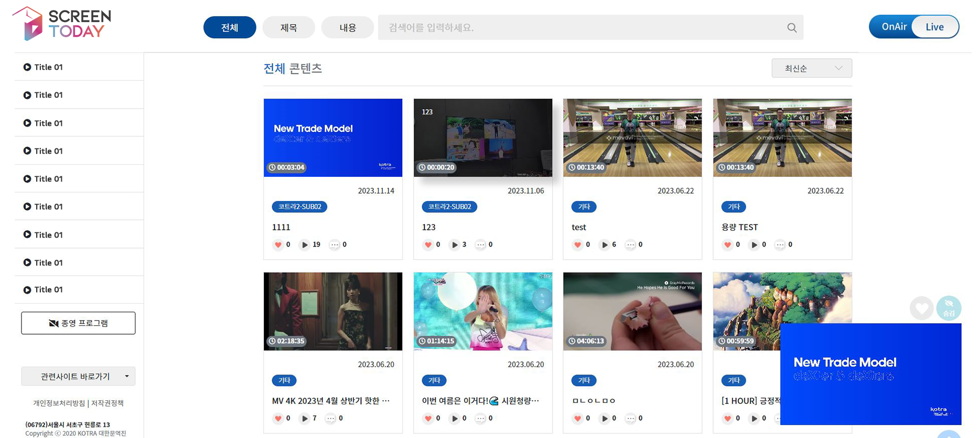This screenshot has width=980, height=438.
Task: Click the title 1111
Action: [x=281, y=227]
